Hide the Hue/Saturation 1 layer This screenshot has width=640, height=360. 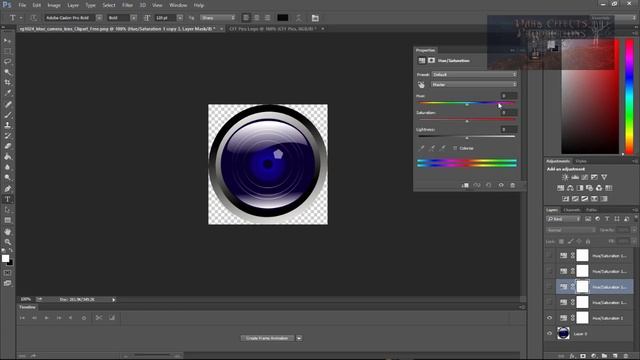pyautogui.click(x=549, y=318)
